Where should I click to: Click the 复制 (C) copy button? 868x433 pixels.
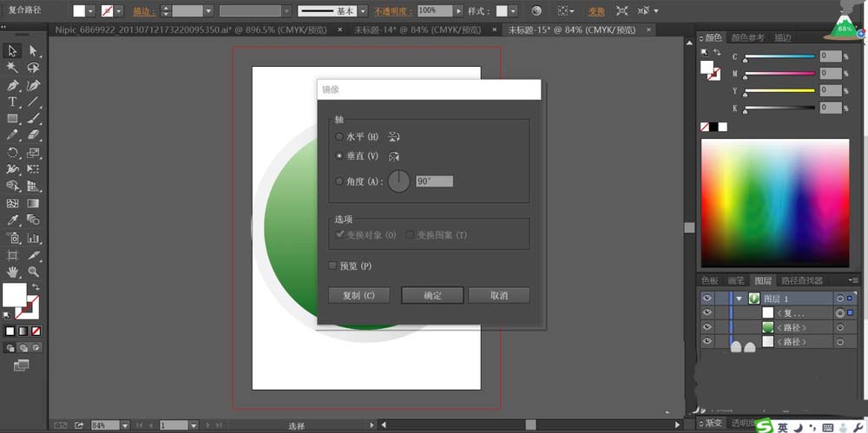[358, 296]
